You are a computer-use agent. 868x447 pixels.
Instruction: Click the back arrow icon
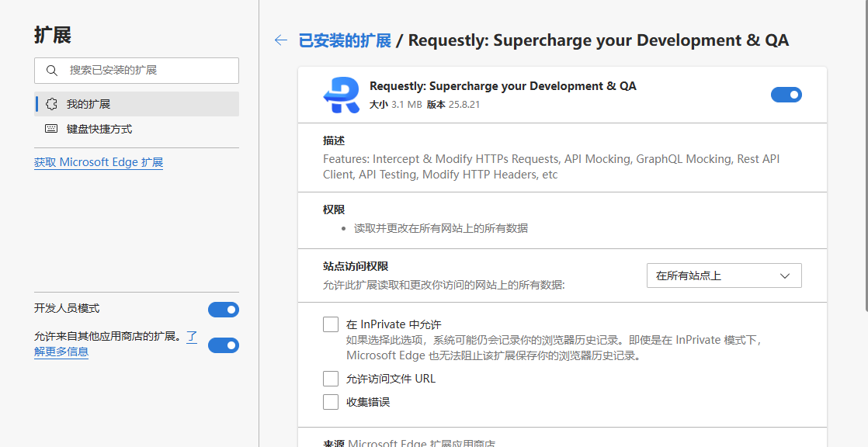point(281,40)
